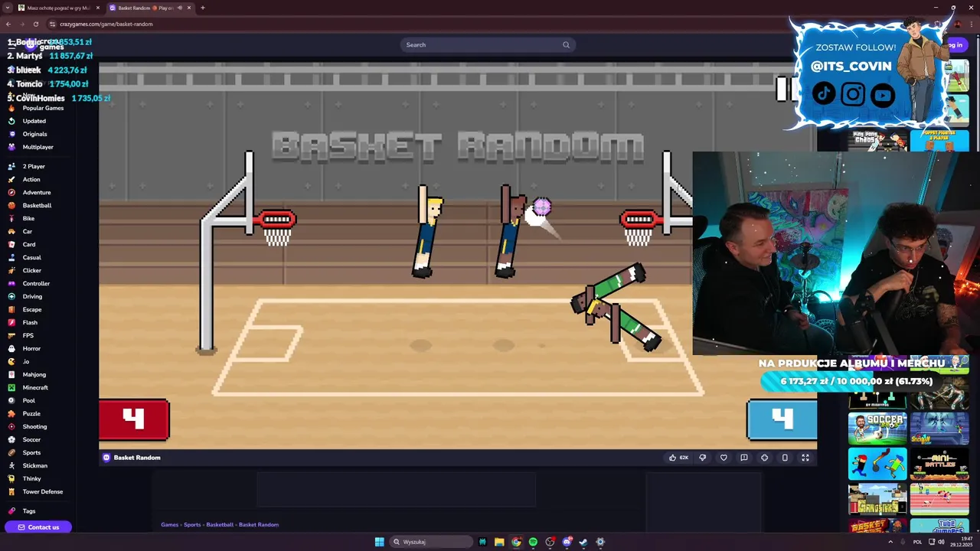
Task: Go back to previous page
Action: (8, 24)
